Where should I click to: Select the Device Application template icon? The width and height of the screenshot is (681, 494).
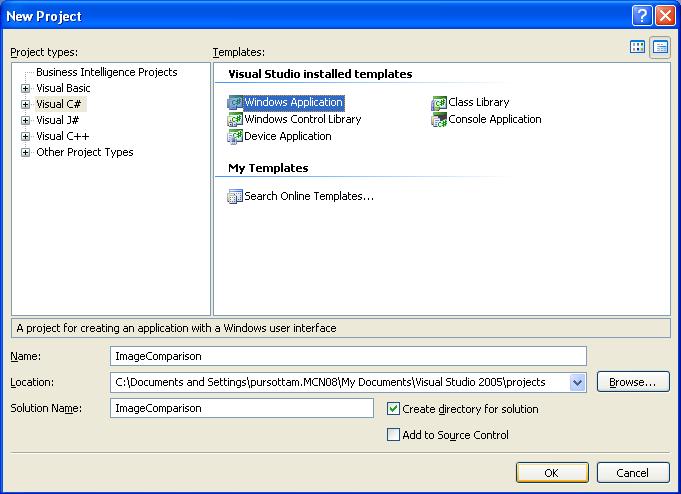tap(235, 136)
